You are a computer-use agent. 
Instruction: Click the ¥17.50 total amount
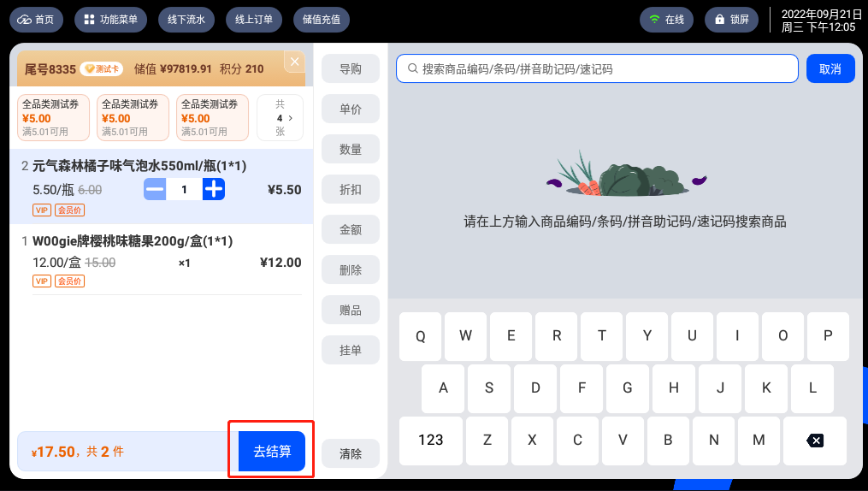[53, 452]
